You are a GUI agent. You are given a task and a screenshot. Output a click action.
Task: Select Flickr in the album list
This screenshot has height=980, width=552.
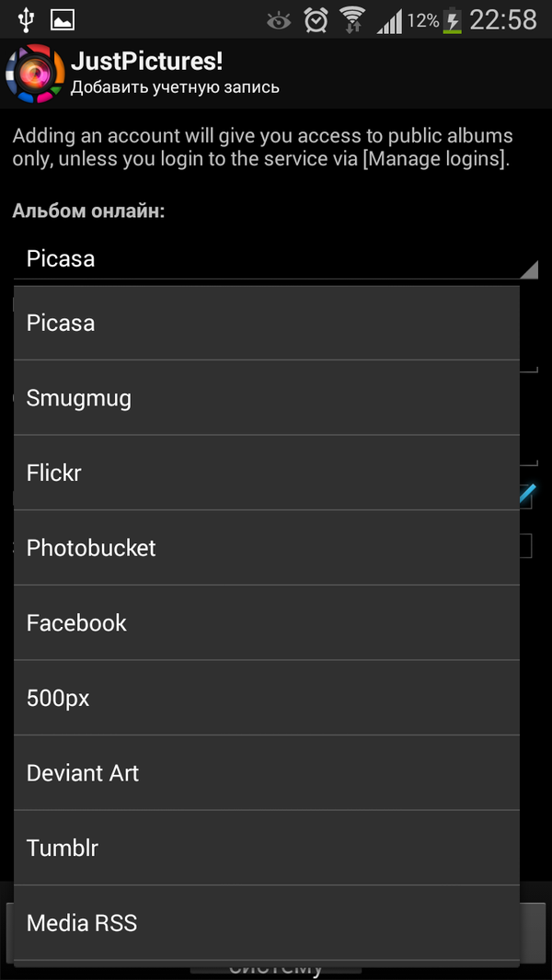(267, 473)
